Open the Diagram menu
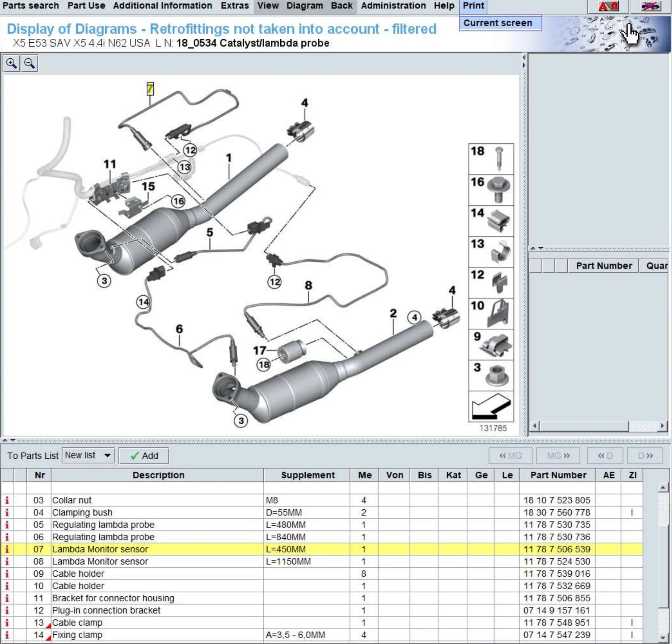The height and width of the screenshot is (644, 672). [305, 6]
